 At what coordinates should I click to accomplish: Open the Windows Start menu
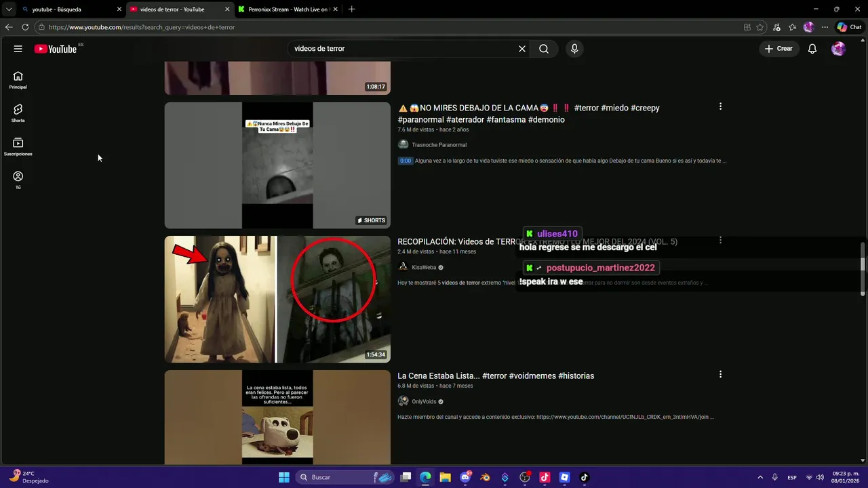(x=283, y=477)
